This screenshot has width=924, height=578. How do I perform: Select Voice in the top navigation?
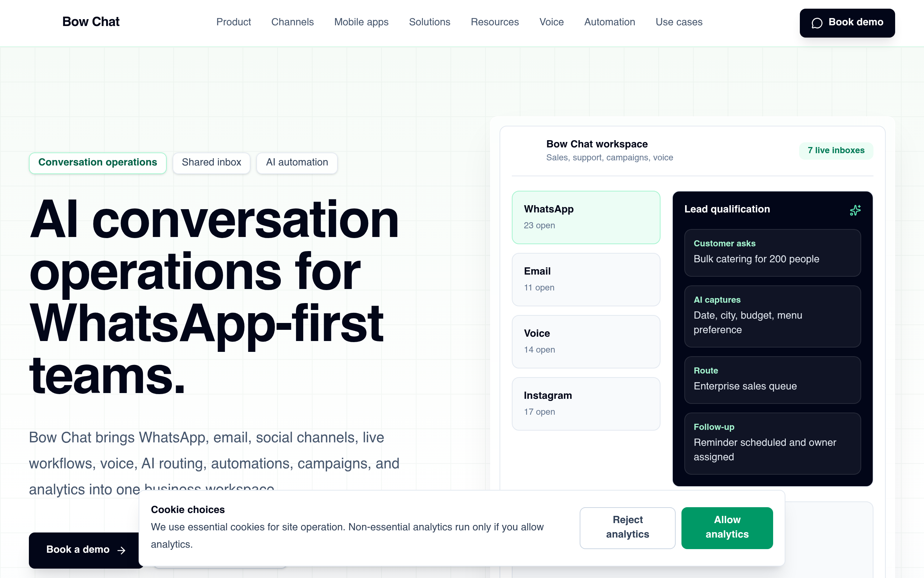click(552, 22)
